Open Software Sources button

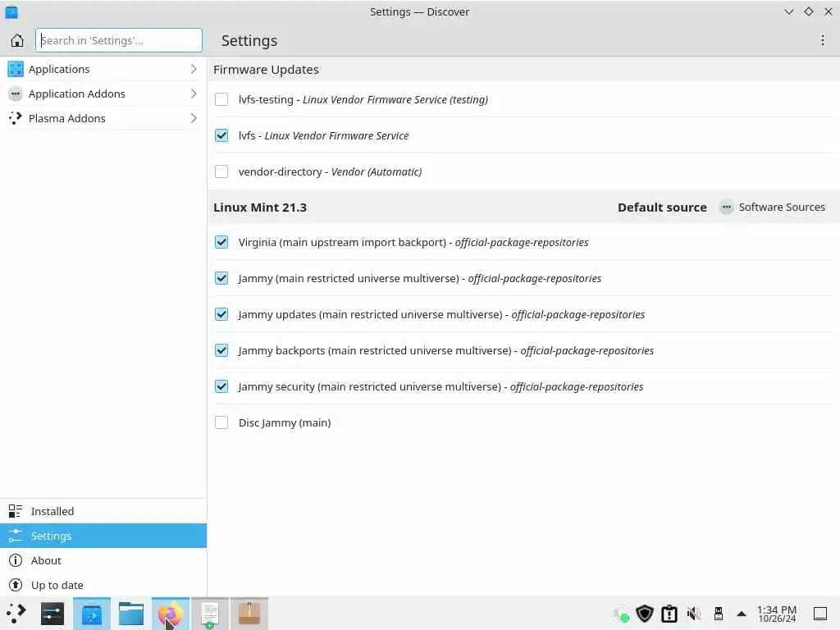pos(772,208)
